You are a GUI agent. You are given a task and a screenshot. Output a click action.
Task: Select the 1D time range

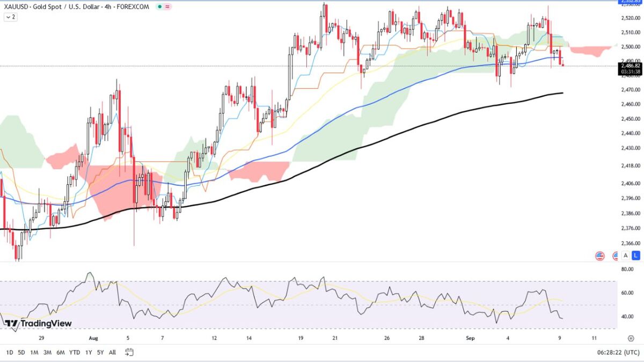pos(10,352)
